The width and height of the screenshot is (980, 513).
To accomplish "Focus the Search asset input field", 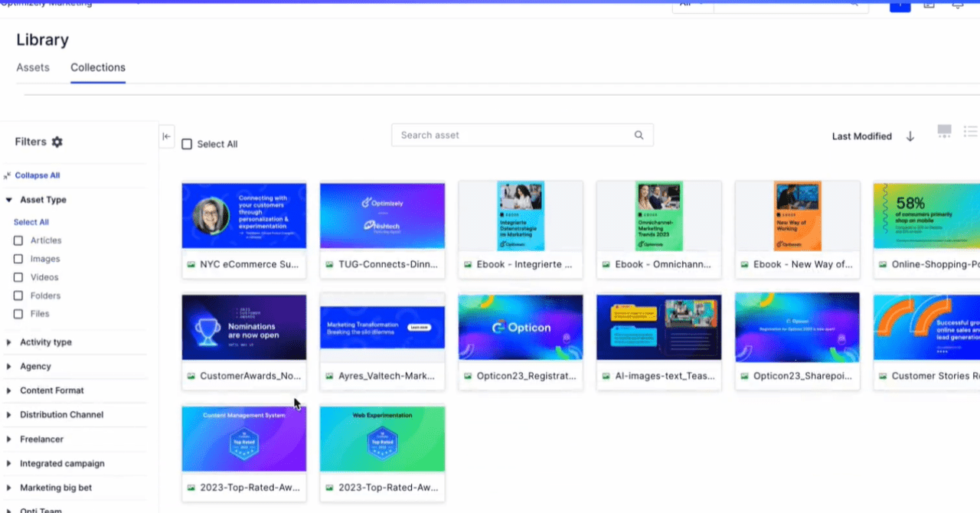I will (x=522, y=135).
